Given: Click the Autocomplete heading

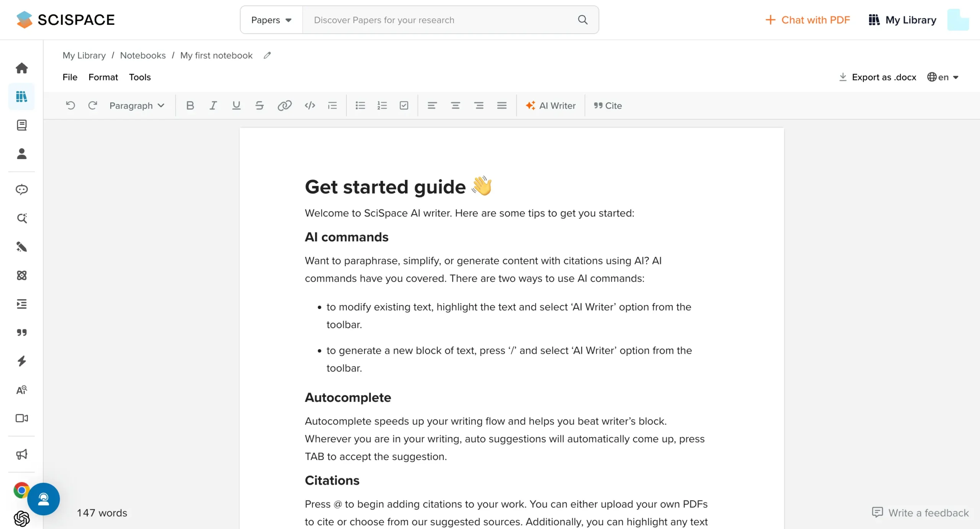Looking at the screenshot, I should point(348,398).
